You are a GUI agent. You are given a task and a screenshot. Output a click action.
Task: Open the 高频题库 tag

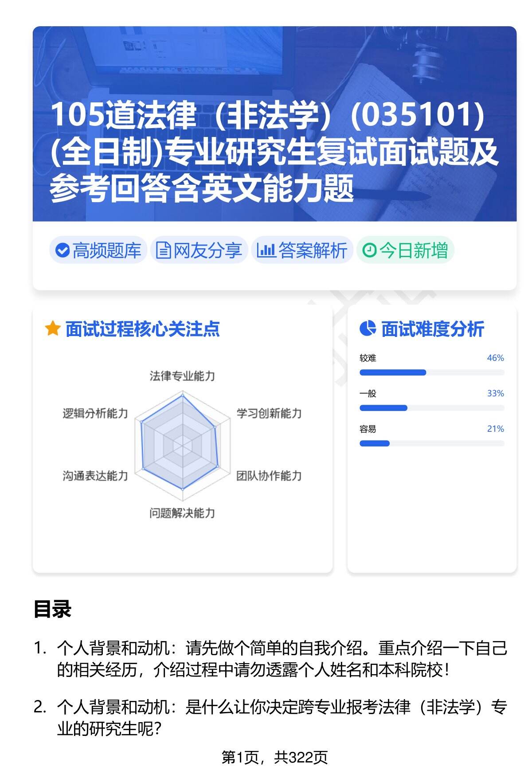pyautogui.click(x=98, y=250)
